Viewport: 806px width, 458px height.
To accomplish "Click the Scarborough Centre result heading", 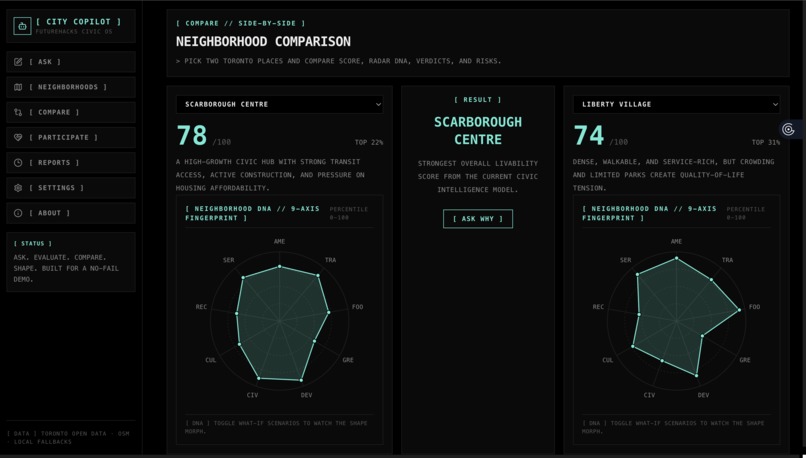I will (x=478, y=131).
